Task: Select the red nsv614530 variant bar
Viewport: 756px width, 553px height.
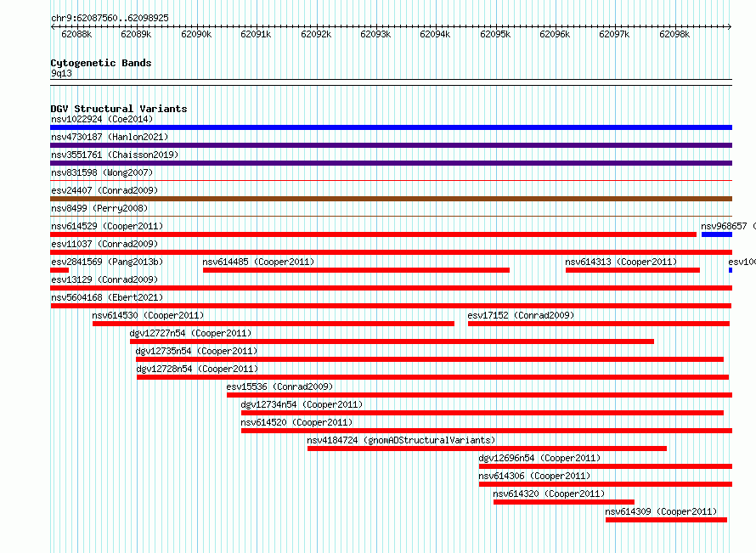Action: (274, 324)
